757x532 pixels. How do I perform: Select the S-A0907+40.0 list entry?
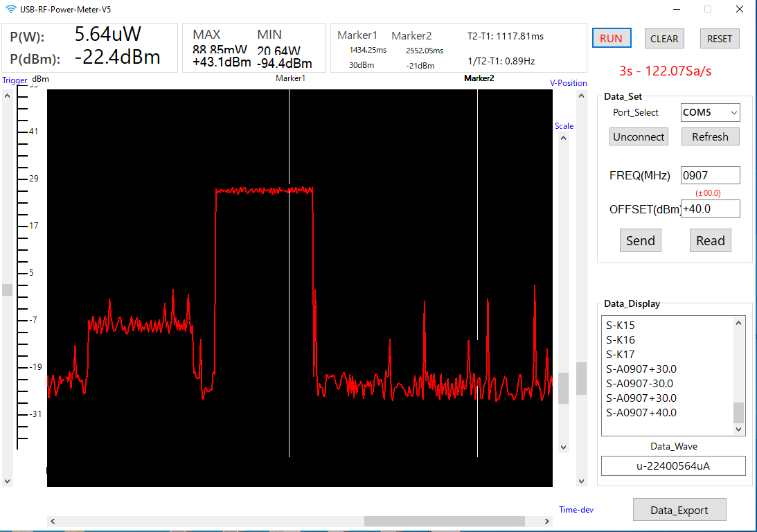[x=641, y=413]
